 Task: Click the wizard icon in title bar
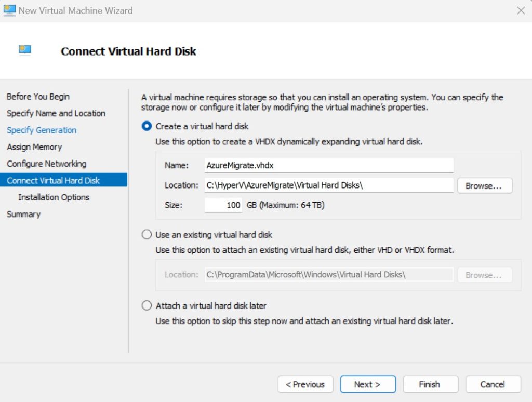9,10
